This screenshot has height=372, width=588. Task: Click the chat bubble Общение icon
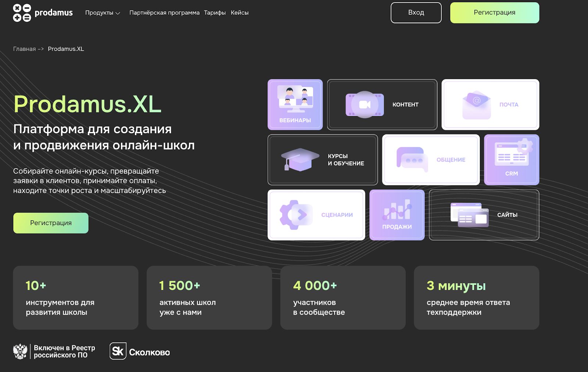pos(412,160)
